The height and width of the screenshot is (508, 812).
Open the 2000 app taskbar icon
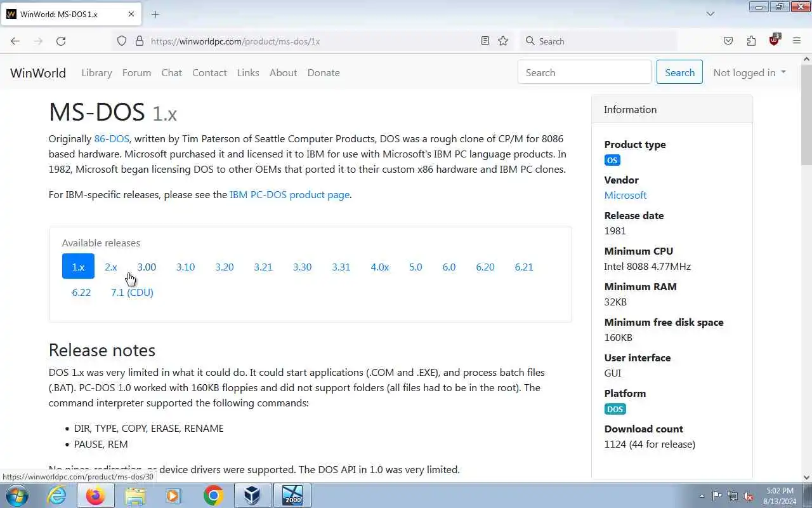pyautogui.click(x=292, y=495)
